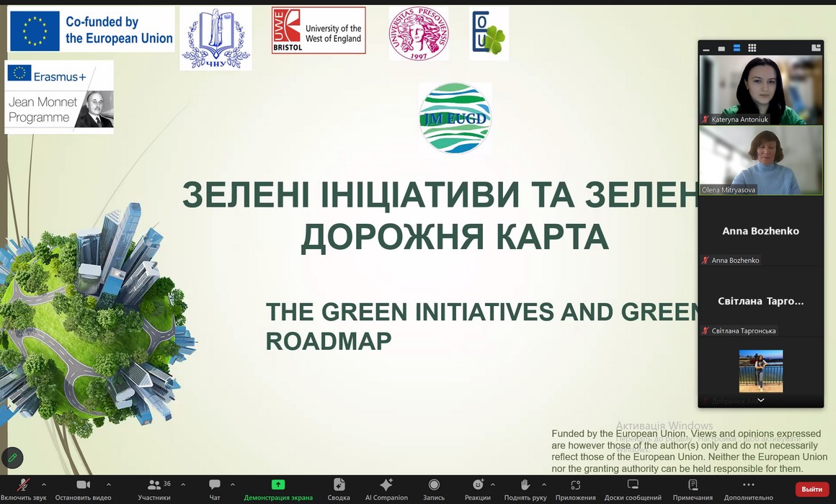
Task: Expand audio options arrow beside microphone
Action: coord(44,485)
